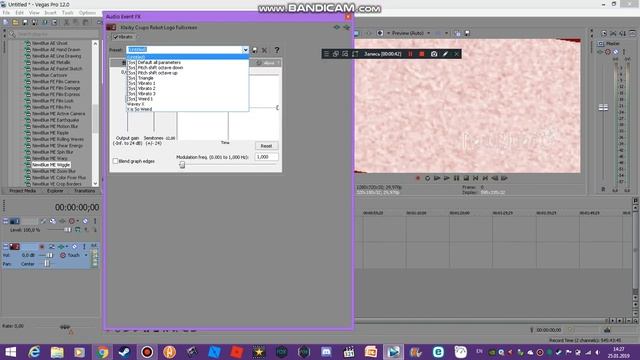The height and width of the screenshot is (360, 640).
Task: Toggle phase invert on audio track
Action: pyautogui.click(x=52, y=247)
